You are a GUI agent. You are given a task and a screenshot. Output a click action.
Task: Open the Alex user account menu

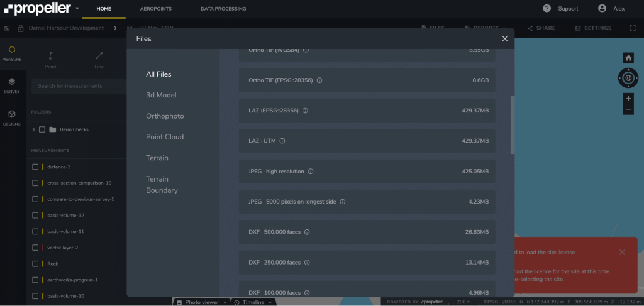click(611, 9)
